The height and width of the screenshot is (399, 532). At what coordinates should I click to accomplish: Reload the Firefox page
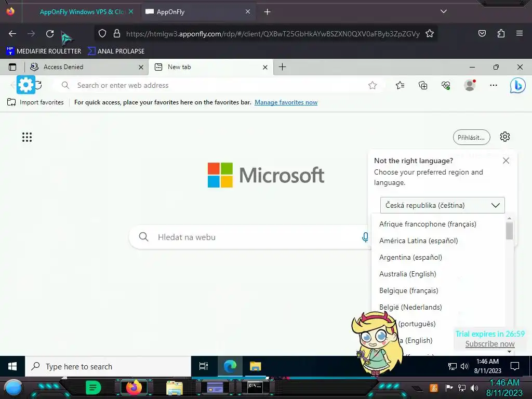point(50,34)
